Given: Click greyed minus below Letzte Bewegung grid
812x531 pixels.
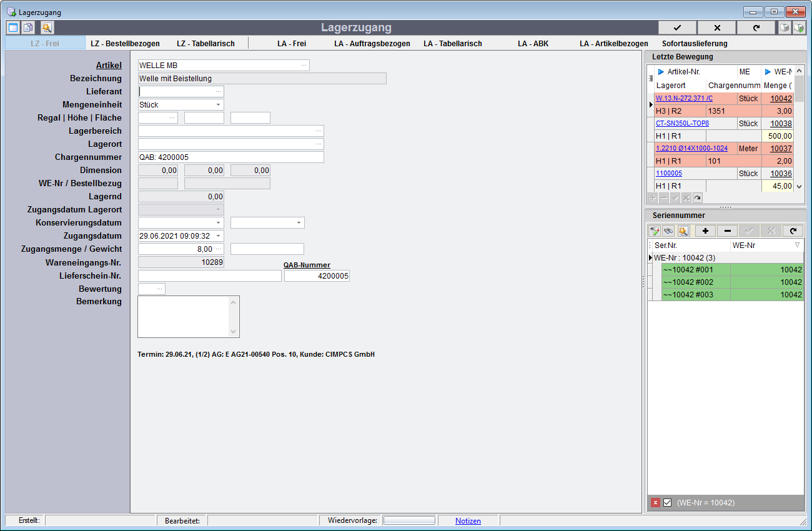Looking at the screenshot, I should pos(664,197).
